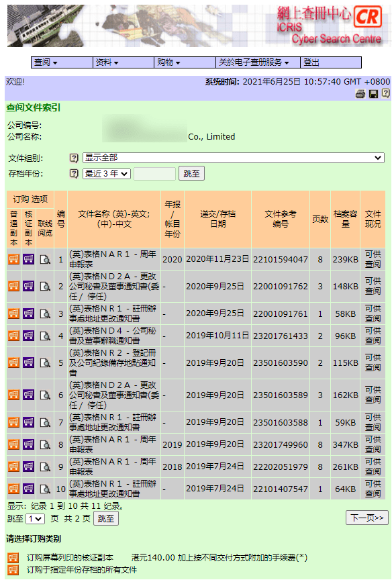Open help icon next to 文件组别
Image resolution: width=392 pixels, height=582 pixels.
[x=74, y=158]
